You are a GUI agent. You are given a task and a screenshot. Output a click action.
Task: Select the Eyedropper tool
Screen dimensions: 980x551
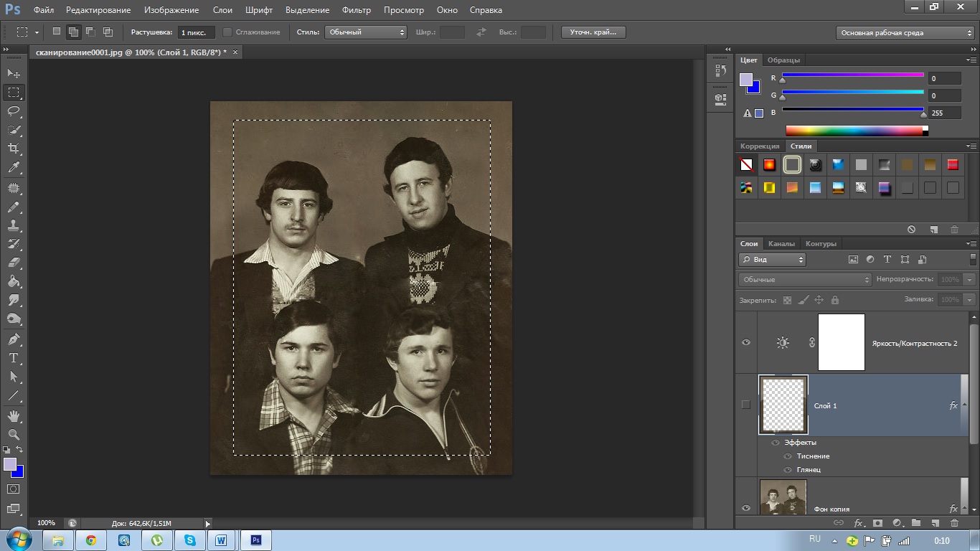pos(14,168)
